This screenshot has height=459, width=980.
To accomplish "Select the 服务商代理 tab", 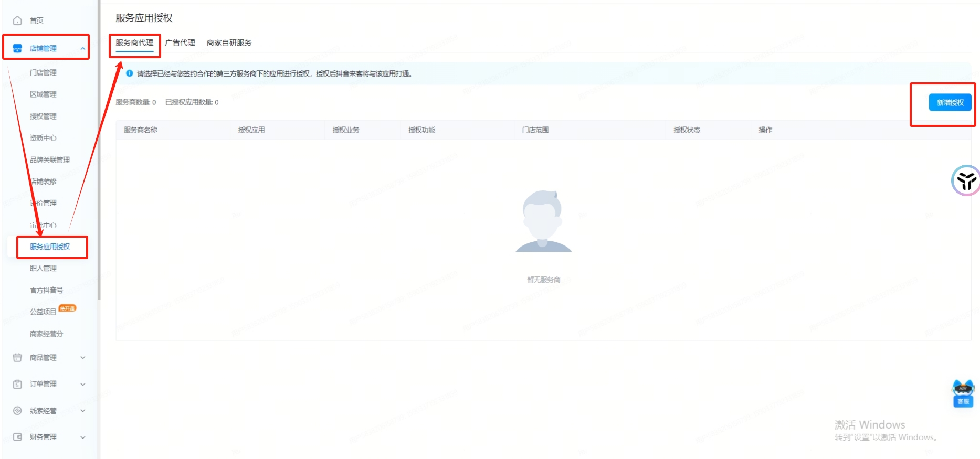I will pos(134,42).
